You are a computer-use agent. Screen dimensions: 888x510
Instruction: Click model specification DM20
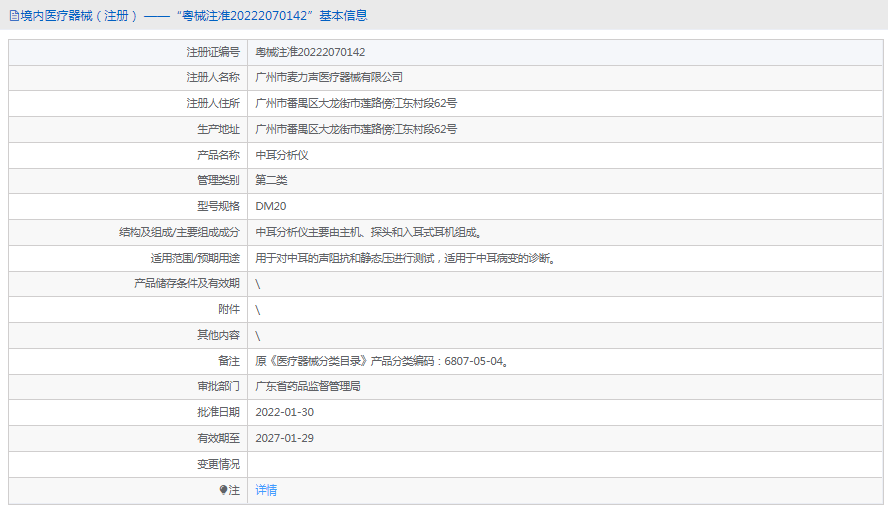271,207
